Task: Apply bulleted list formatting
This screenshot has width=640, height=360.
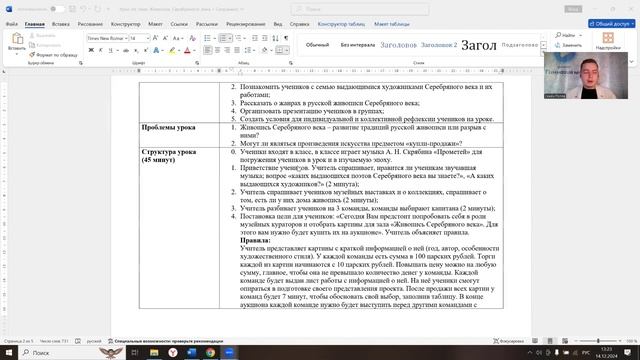Action: coord(207,38)
